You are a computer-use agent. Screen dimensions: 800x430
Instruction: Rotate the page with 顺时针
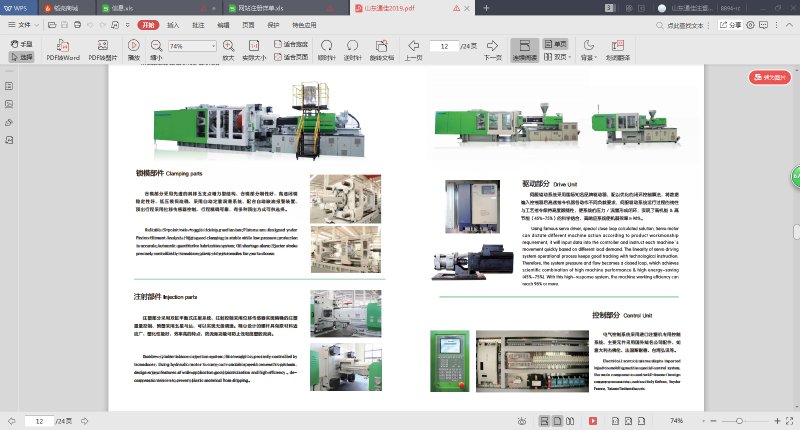[x=326, y=46]
